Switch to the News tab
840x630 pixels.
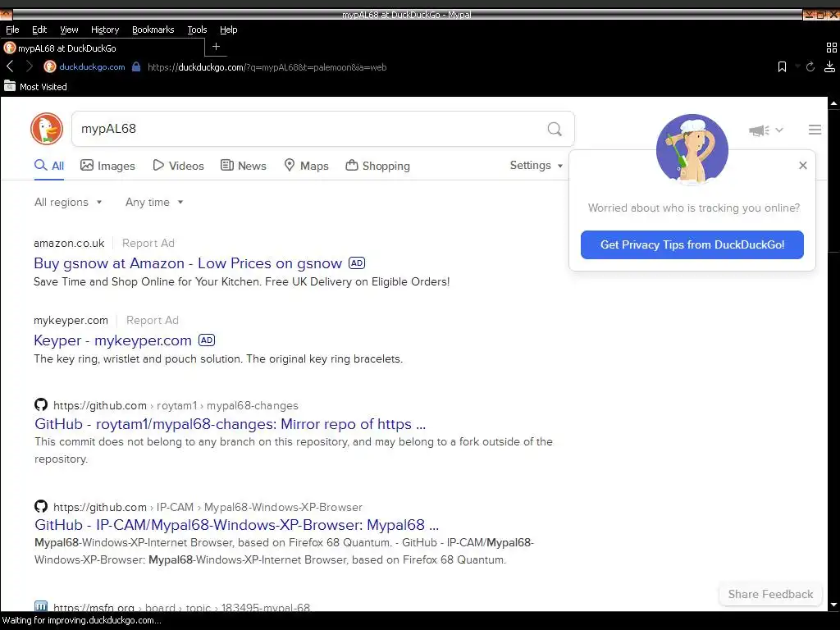[244, 166]
